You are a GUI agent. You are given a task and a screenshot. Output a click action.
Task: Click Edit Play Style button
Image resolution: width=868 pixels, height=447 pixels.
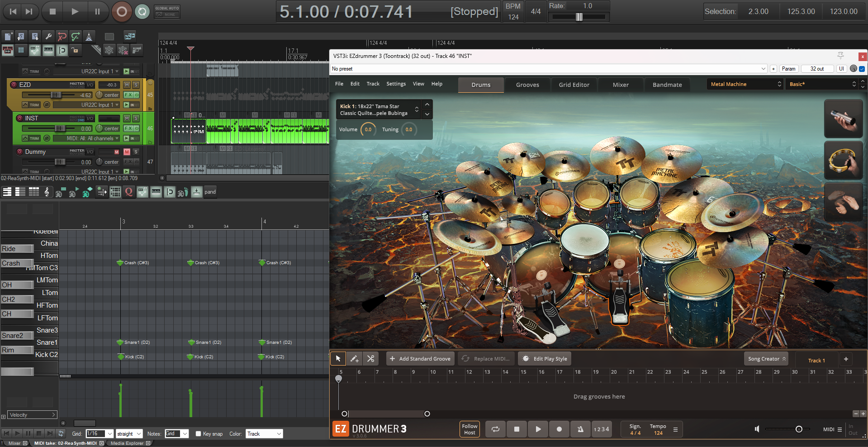coord(545,359)
